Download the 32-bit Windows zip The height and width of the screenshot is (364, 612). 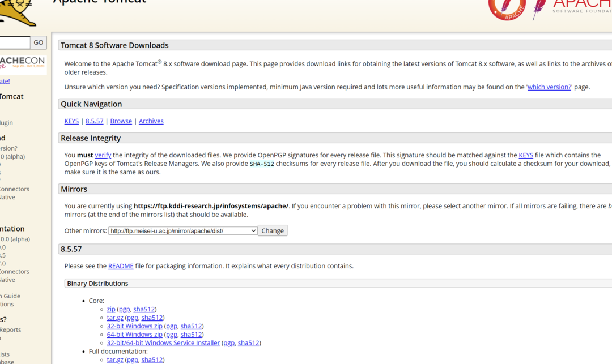click(134, 327)
